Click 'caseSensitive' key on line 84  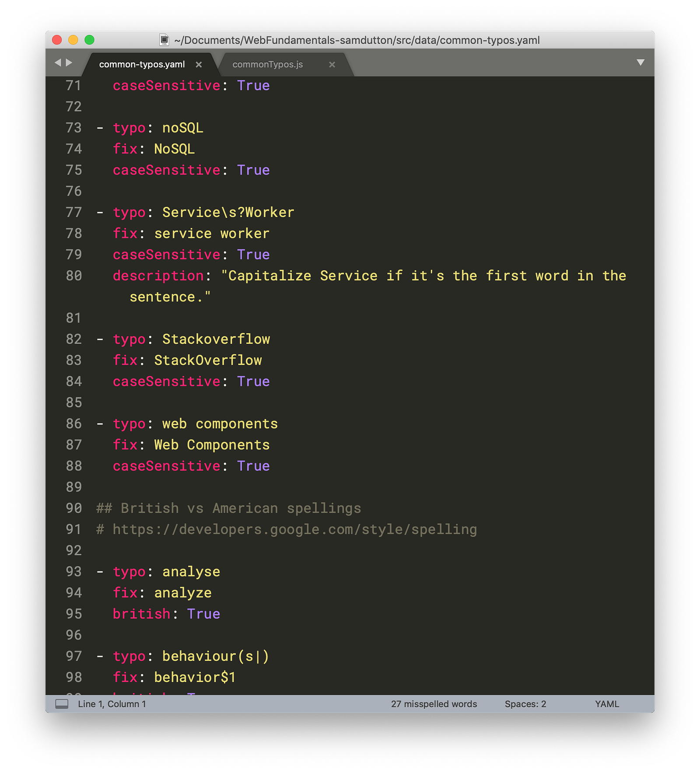point(166,381)
